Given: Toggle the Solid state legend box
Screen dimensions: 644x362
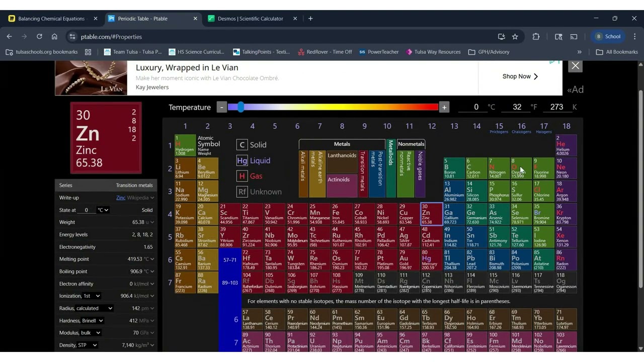Looking at the screenshot, I should click(242, 145).
